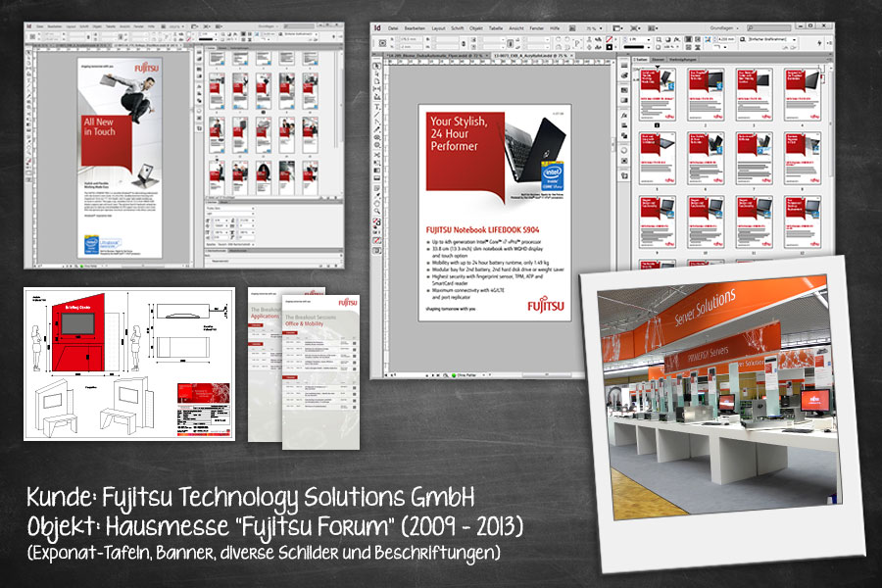
Task: Open the Layout menu in the LIFEBOOK window
Action: 439,27
